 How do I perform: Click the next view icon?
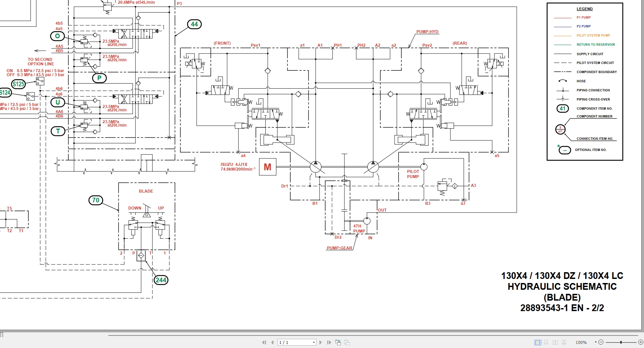coord(347,342)
